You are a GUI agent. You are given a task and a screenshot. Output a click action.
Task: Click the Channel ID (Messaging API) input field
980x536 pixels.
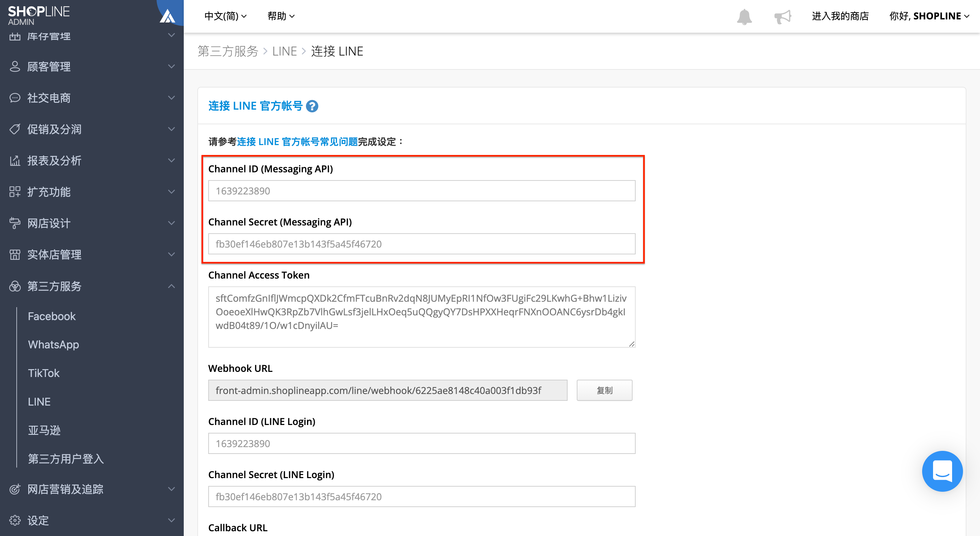[422, 191]
